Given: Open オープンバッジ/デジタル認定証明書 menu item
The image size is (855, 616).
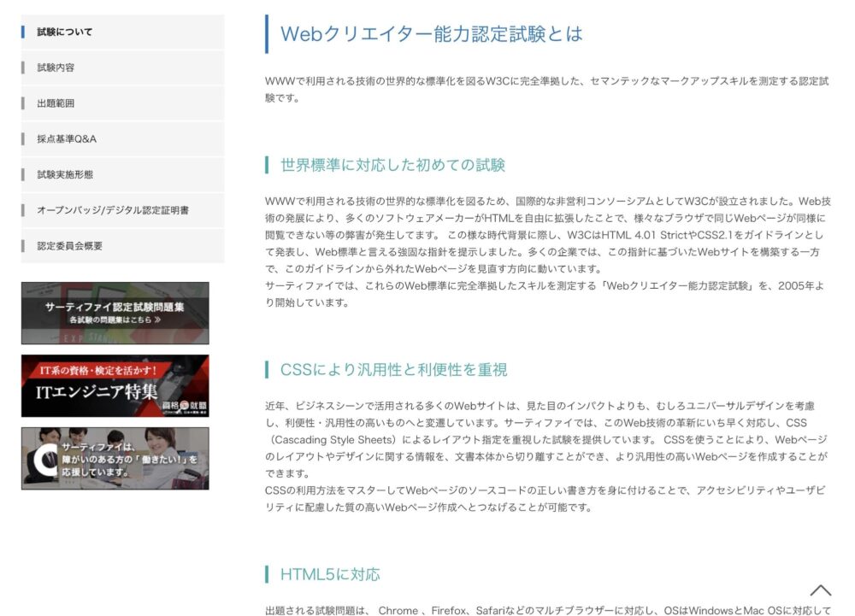Looking at the screenshot, I should pyautogui.click(x=122, y=210).
